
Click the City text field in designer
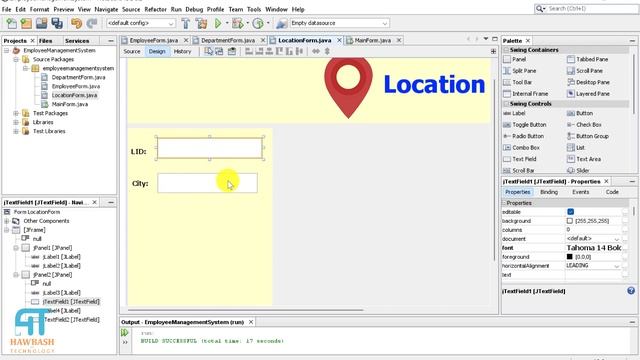coord(207,183)
